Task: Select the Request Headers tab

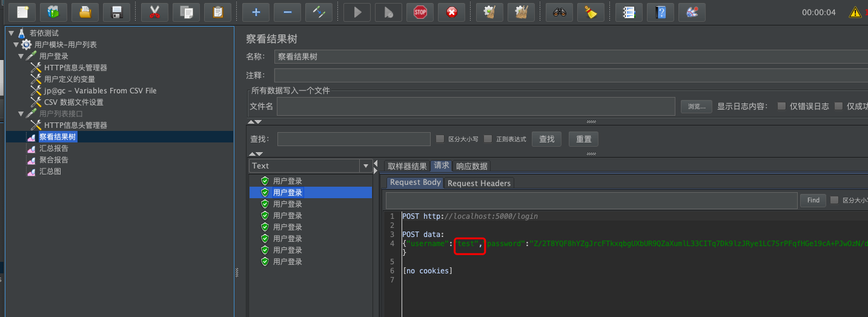Action: [479, 183]
